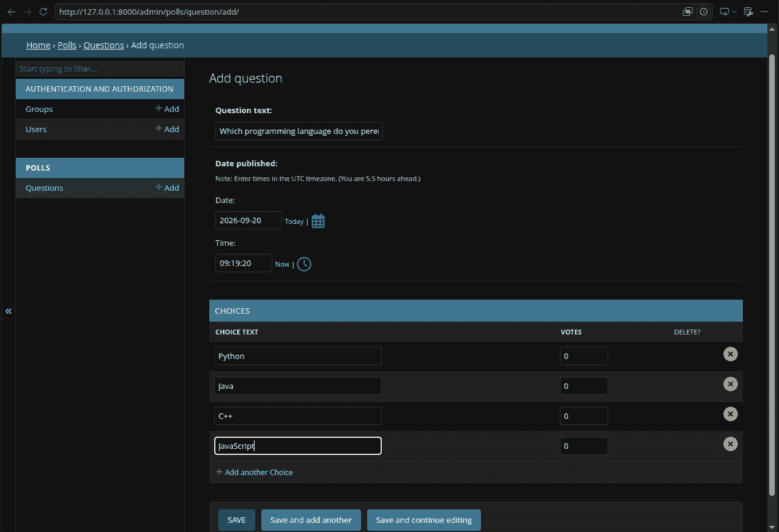Image resolution: width=779 pixels, height=532 pixels.
Task: Set the time with the Now link
Action: [x=282, y=264]
